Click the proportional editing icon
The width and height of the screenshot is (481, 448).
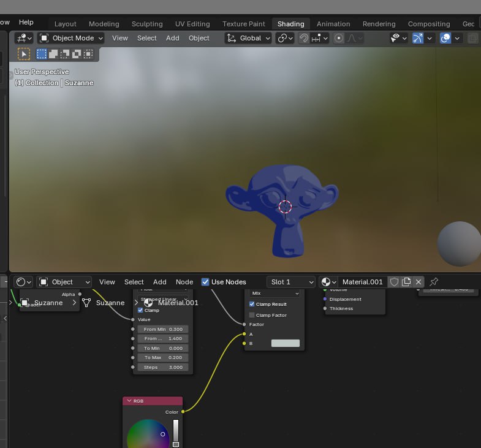coord(338,38)
